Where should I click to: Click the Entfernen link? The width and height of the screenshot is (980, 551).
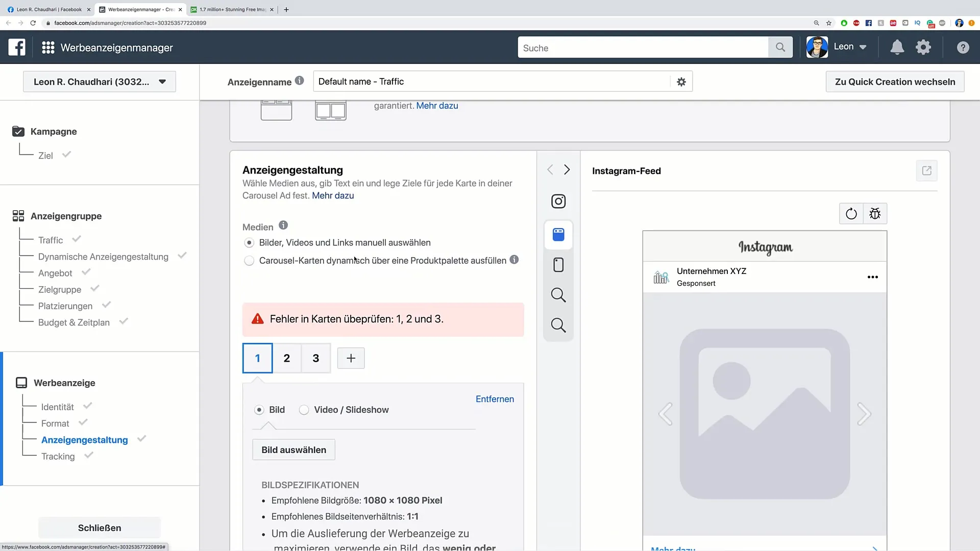495,399
